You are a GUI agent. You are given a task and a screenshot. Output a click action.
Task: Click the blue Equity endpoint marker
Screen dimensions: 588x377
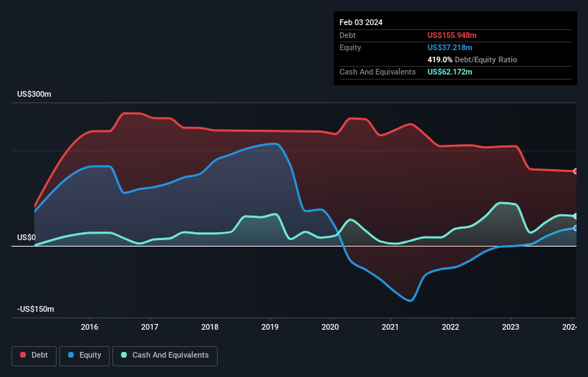click(x=576, y=228)
